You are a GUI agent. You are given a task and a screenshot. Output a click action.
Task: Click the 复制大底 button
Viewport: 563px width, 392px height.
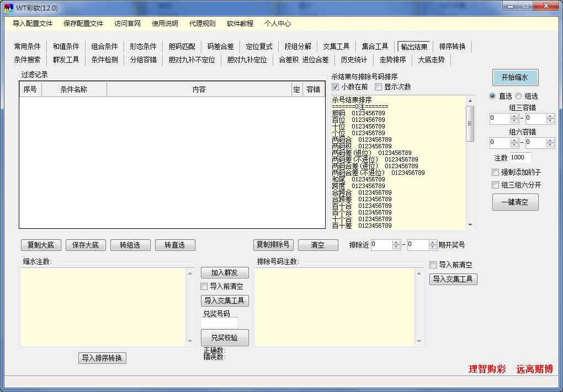point(40,245)
